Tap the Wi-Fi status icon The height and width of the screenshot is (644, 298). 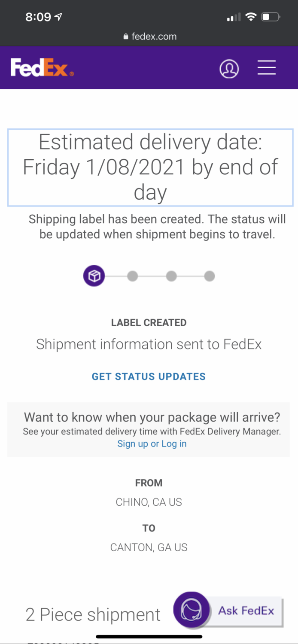[x=250, y=17]
